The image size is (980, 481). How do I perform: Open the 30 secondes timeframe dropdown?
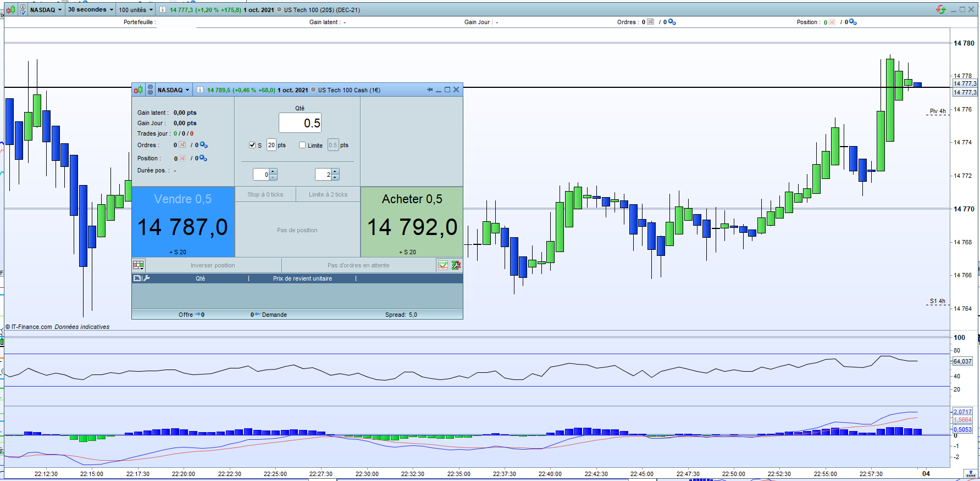91,9
